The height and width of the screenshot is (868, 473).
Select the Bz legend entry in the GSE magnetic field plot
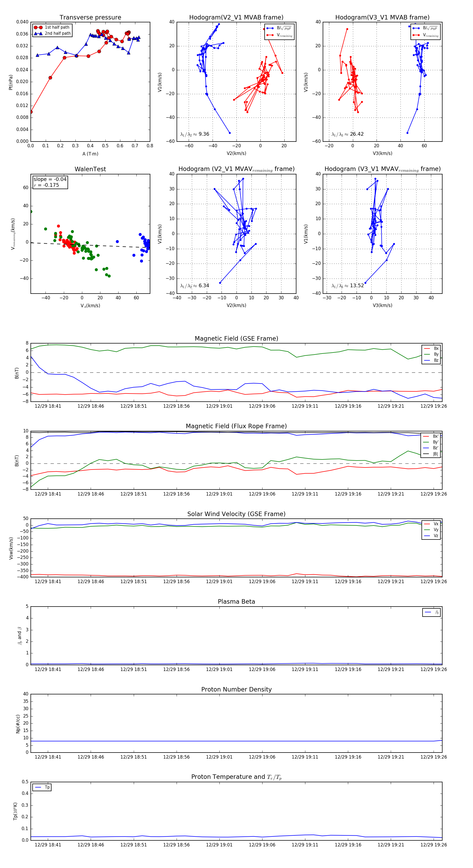pos(431,361)
